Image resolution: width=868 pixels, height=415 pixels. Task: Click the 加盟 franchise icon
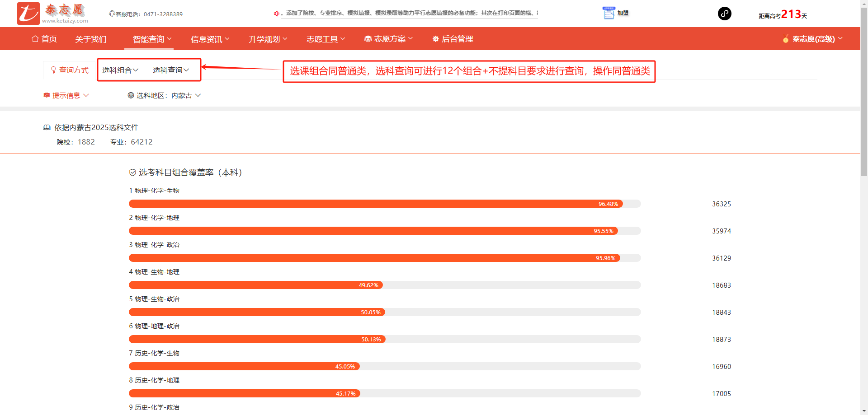click(609, 13)
